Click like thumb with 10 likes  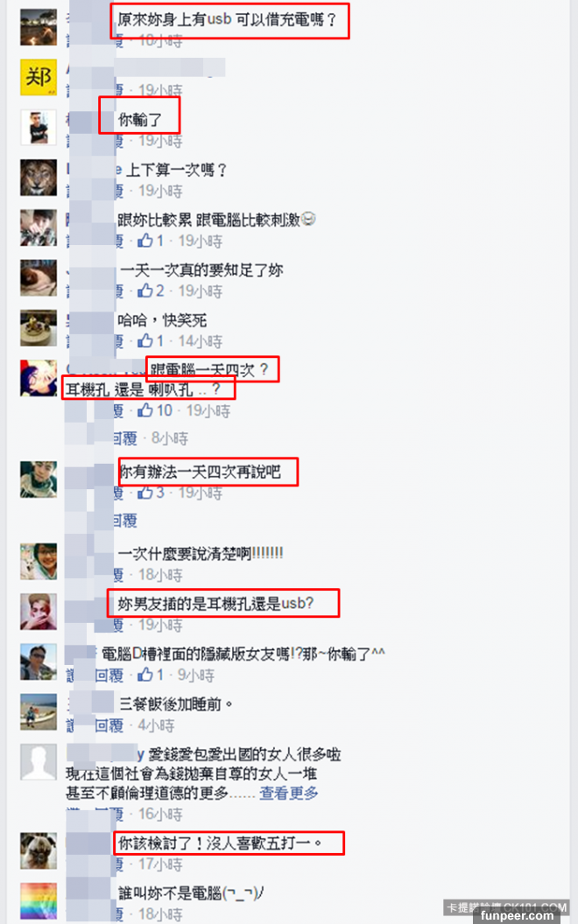click(x=145, y=410)
